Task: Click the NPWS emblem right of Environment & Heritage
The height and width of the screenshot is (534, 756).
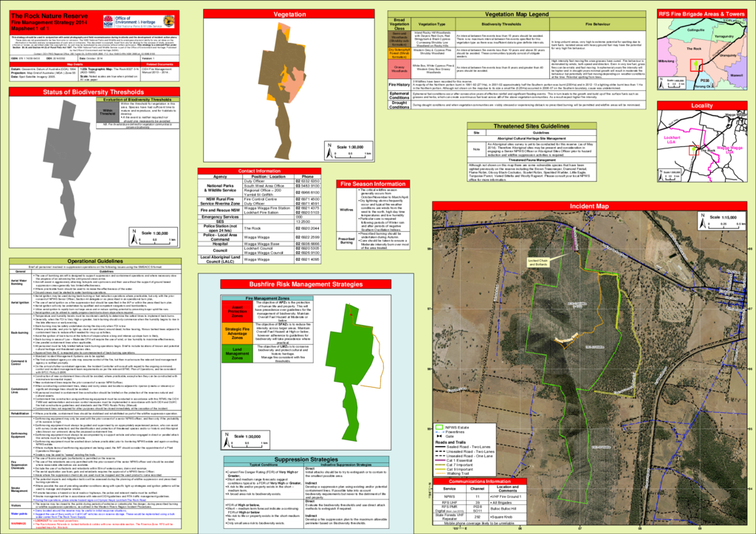Action: coord(169,21)
